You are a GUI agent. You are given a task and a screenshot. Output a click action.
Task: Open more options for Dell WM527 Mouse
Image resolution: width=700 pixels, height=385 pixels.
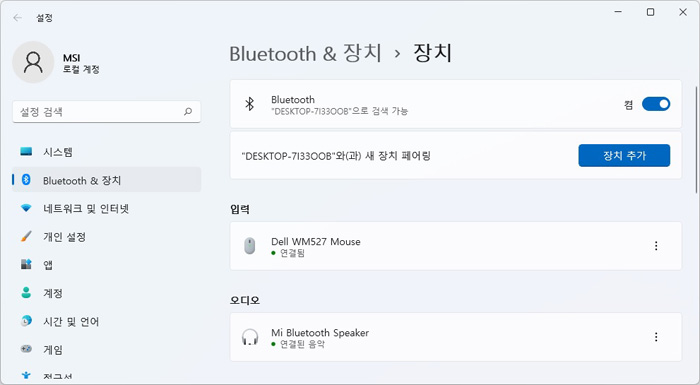tap(656, 246)
